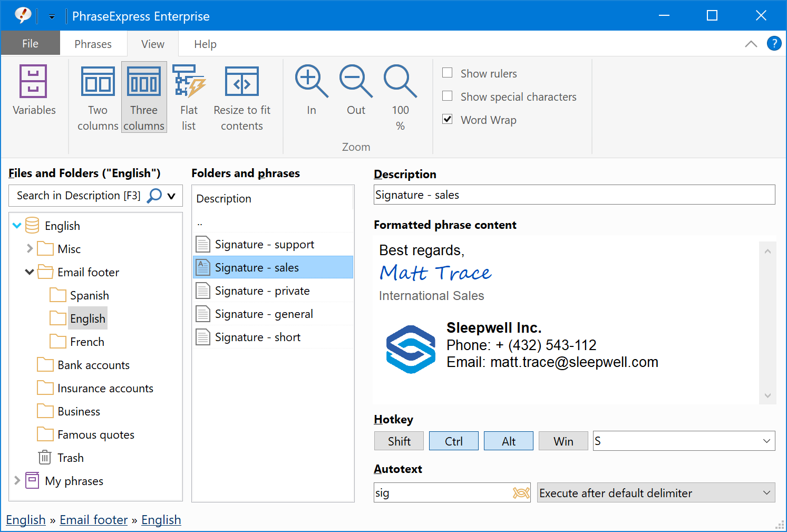Open the File tab

pos(30,43)
